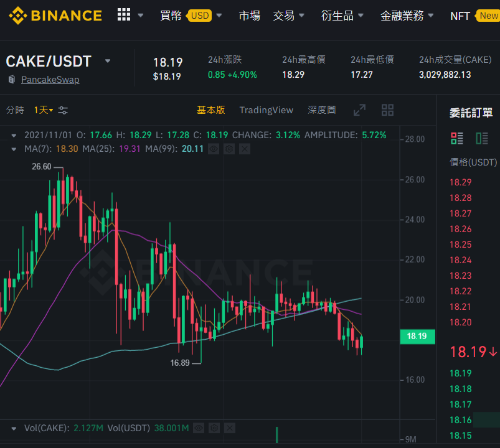The height and width of the screenshot is (448, 500).
Task: Click the 24h change value +4.90%
Action: pyautogui.click(x=242, y=75)
